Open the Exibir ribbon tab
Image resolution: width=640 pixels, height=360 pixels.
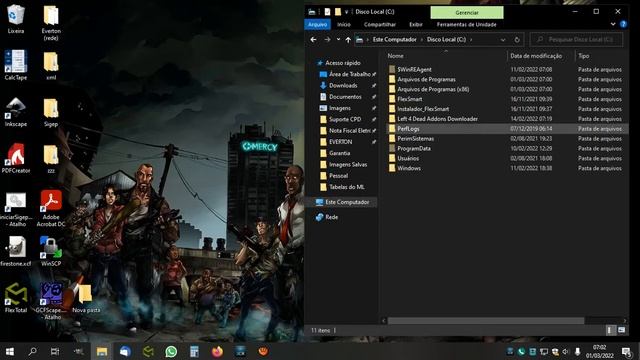416,24
